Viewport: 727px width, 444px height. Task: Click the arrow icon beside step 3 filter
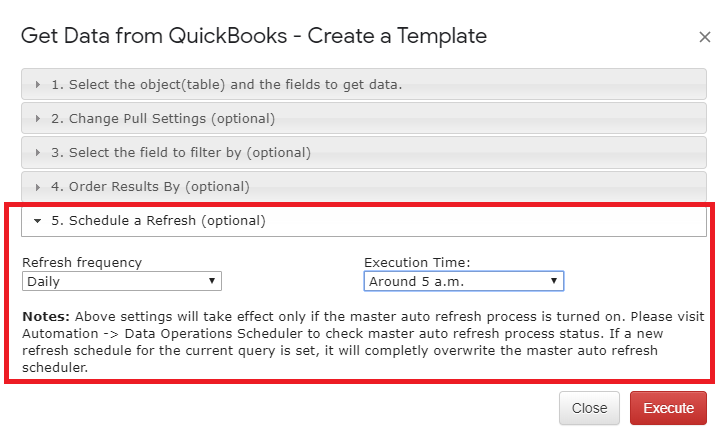point(38,152)
